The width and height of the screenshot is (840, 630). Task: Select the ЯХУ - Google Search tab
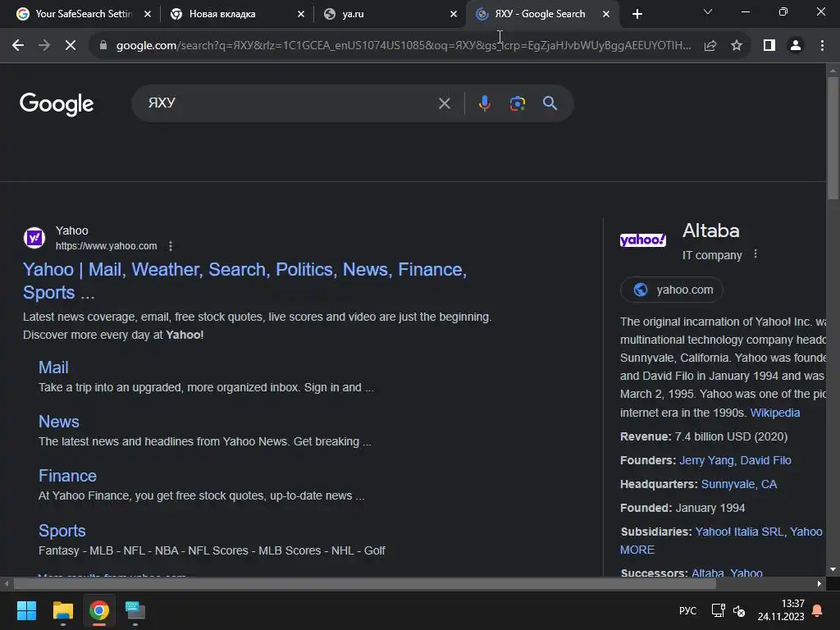[538, 15]
